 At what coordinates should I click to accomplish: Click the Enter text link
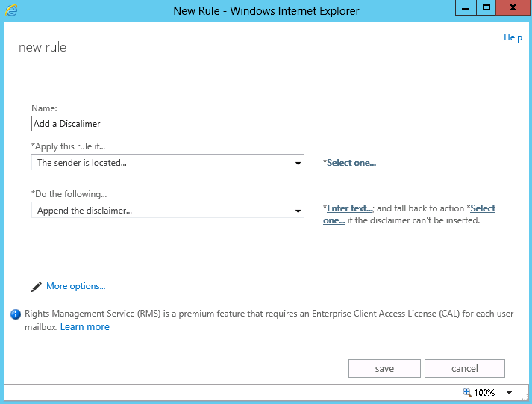click(x=350, y=208)
